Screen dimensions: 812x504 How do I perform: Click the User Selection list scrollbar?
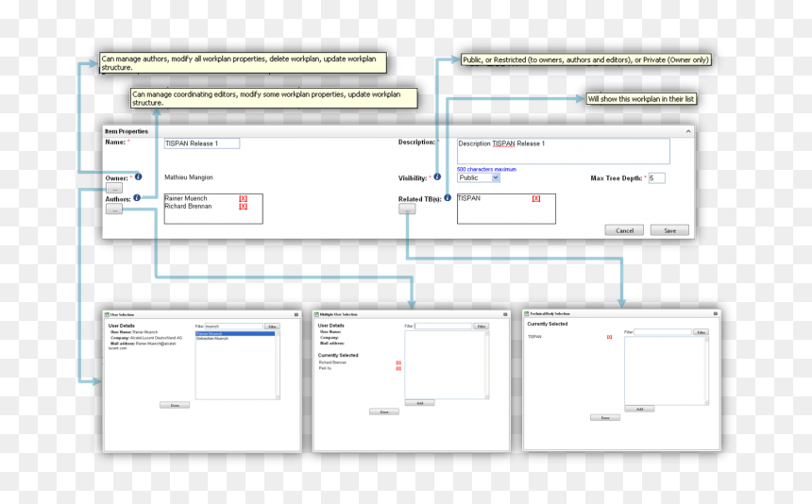[278, 365]
